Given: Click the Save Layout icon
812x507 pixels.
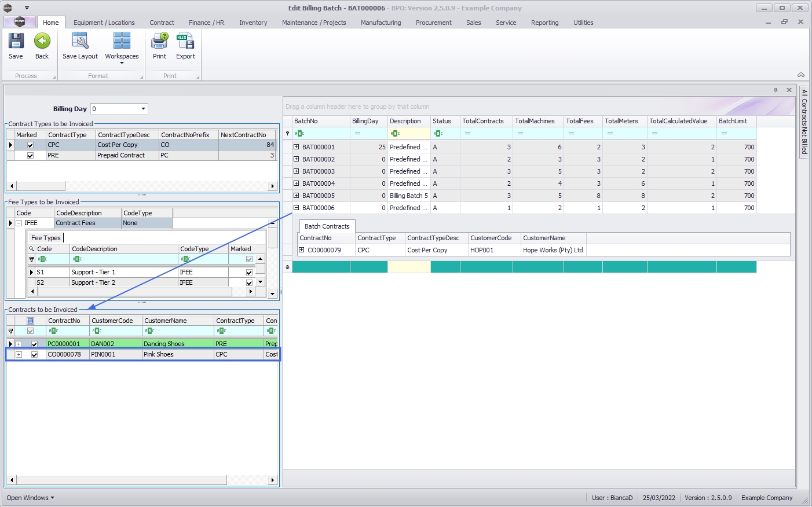Looking at the screenshot, I should coord(80,42).
